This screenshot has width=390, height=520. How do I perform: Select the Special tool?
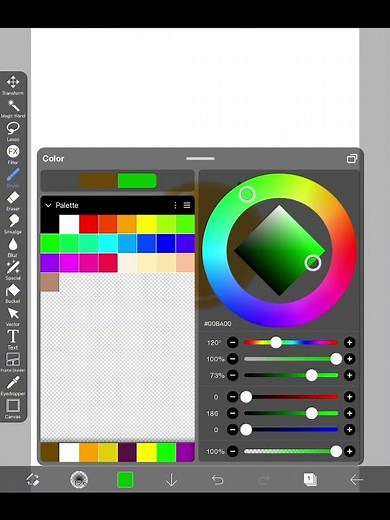[x=13, y=270]
